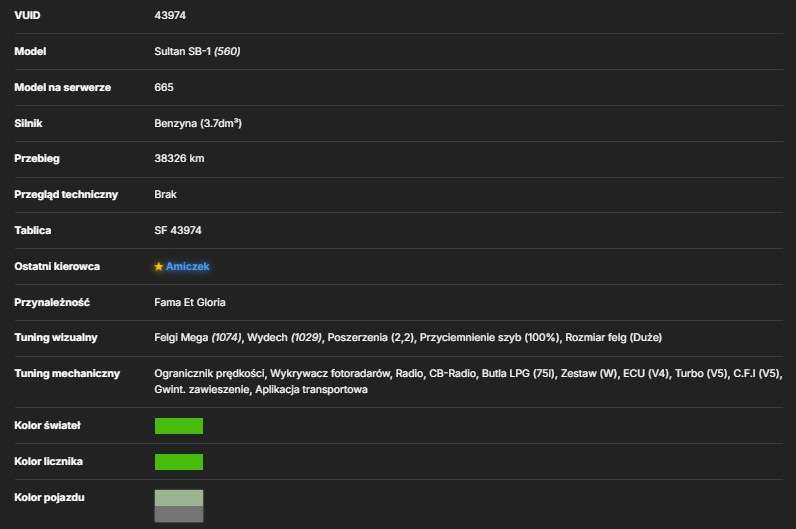Click the engine value Benzyna (3.7dm³)
This screenshot has width=796, height=529.
coord(198,123)
